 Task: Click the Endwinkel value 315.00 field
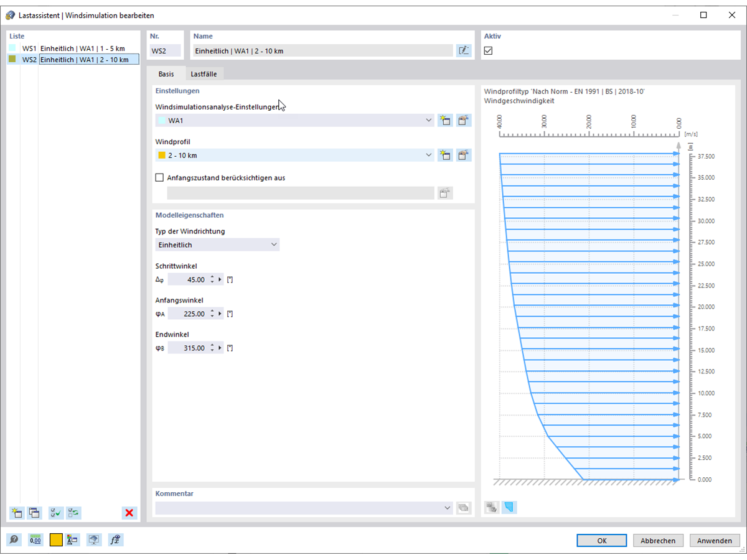coord(188,348)
